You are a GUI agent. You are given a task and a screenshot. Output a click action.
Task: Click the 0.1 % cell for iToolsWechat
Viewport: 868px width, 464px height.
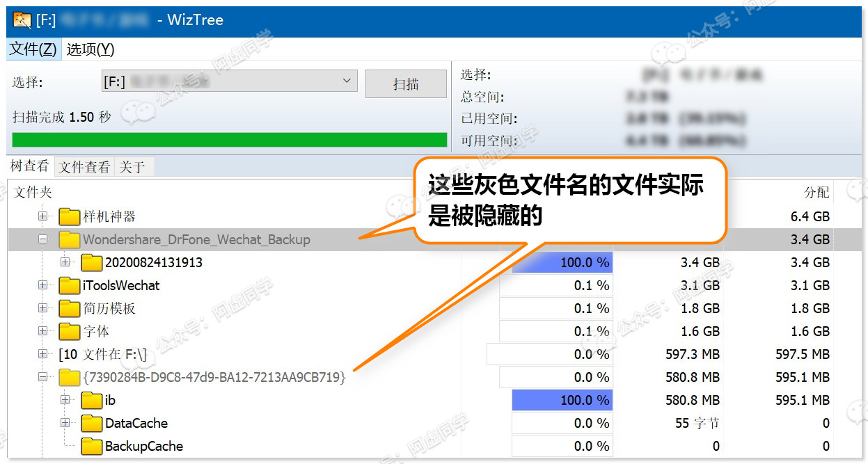point(555,286)
